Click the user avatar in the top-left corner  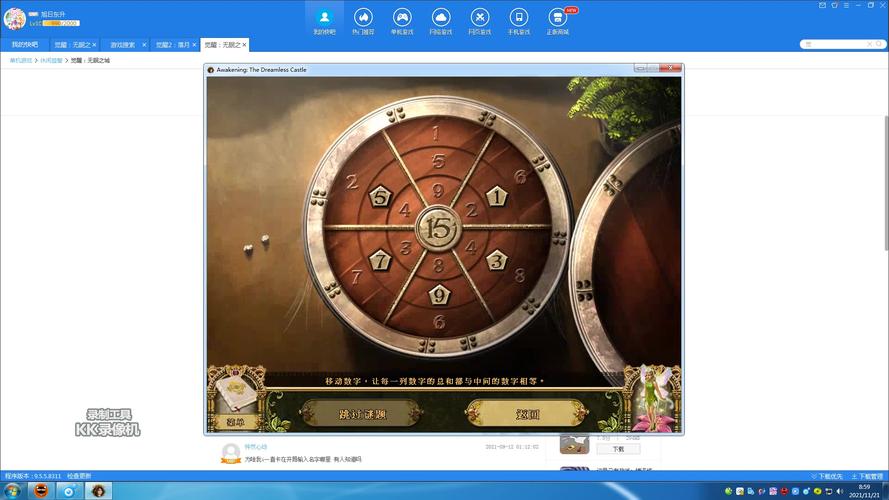point(15,19)
